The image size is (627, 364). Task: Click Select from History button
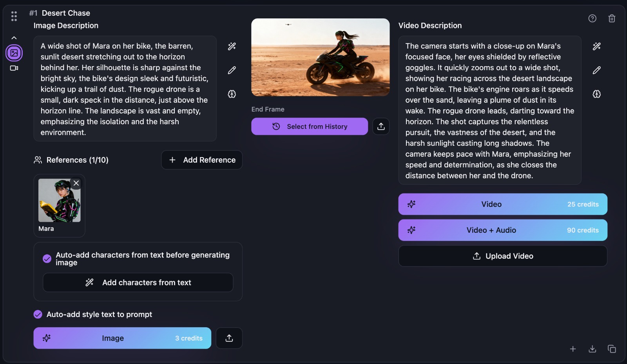310,127
